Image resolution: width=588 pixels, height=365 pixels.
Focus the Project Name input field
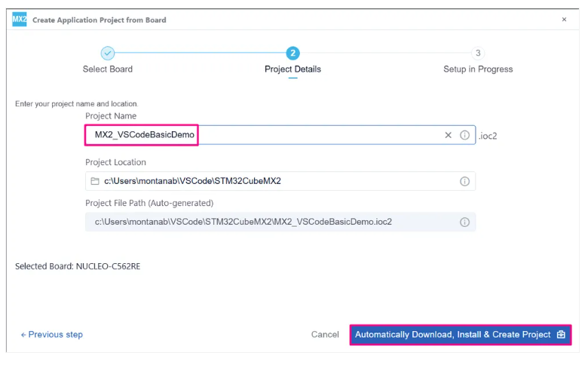pyautogui.click(x=280, y=135)
